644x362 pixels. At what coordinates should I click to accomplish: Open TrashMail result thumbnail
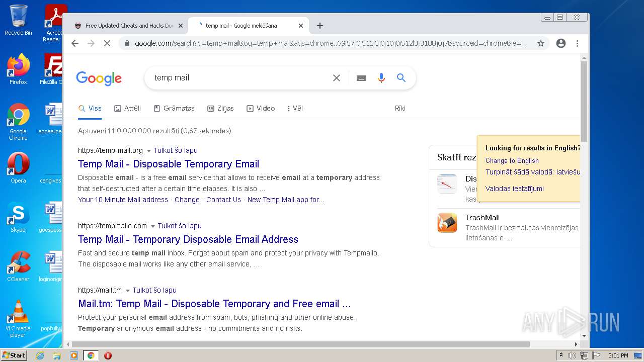click(447, 223)
